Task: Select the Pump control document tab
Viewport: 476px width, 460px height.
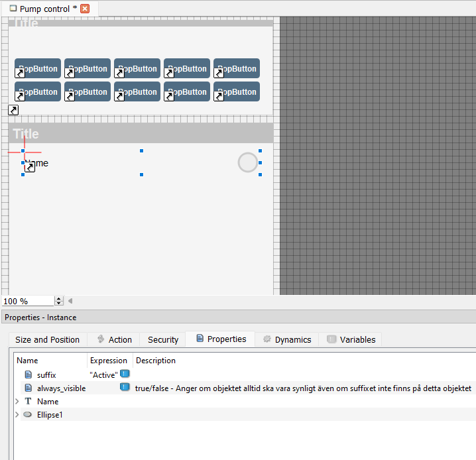Action: tap(44, 9)
